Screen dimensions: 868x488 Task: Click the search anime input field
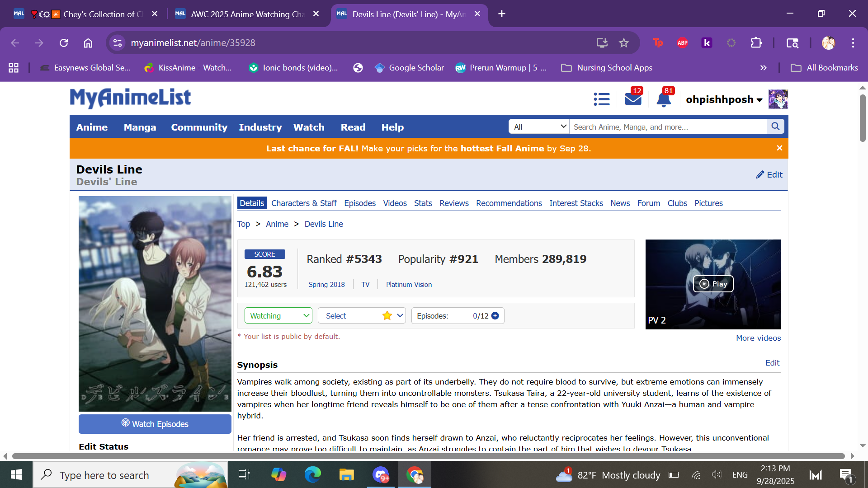668,127
